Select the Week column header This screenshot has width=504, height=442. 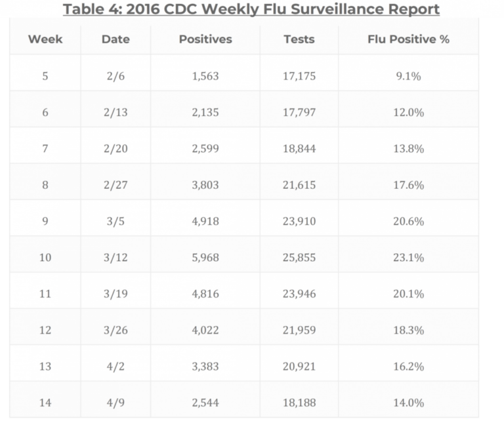tap(45, 39)
